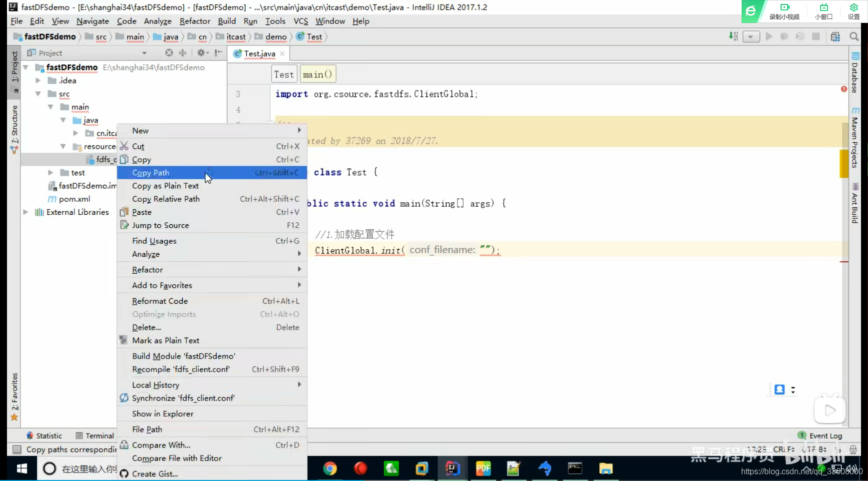This screenshot has height=481, width=868.
Task: Collapse the java folder
Action: 63,120
